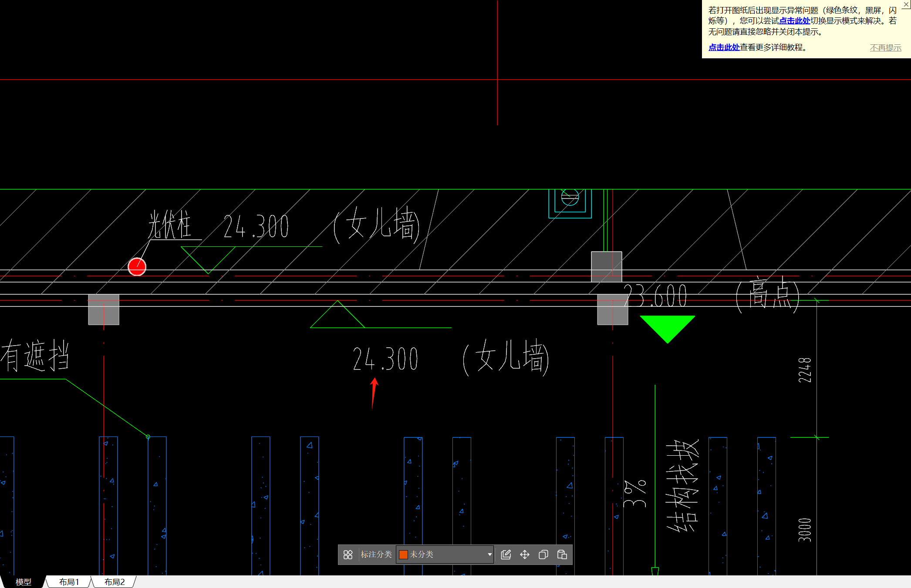Image resolution: width=911 pixels, height=588 pixels.
Task: Click the 23.600 elevation text
Action: click(x=656, y=295)
